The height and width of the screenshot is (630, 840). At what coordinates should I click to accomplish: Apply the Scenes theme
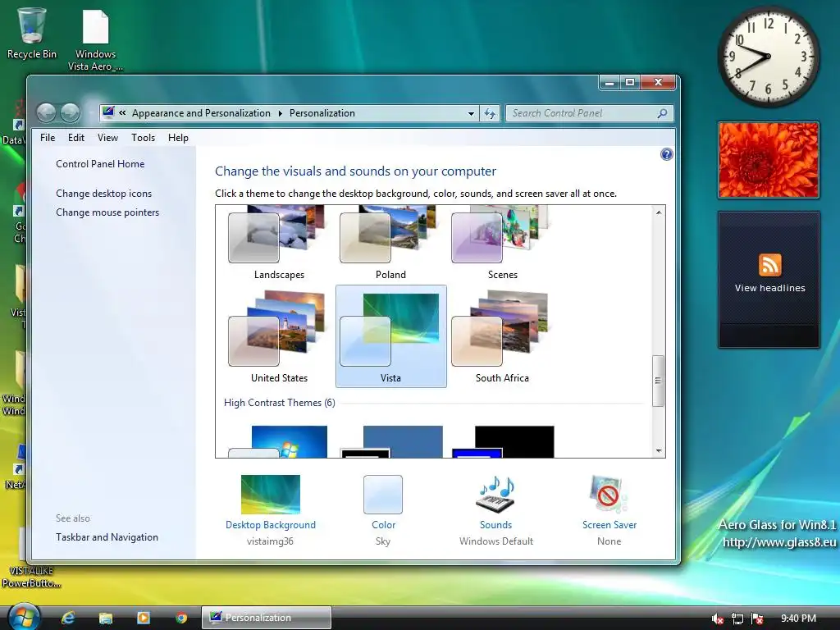pos(502,244)
